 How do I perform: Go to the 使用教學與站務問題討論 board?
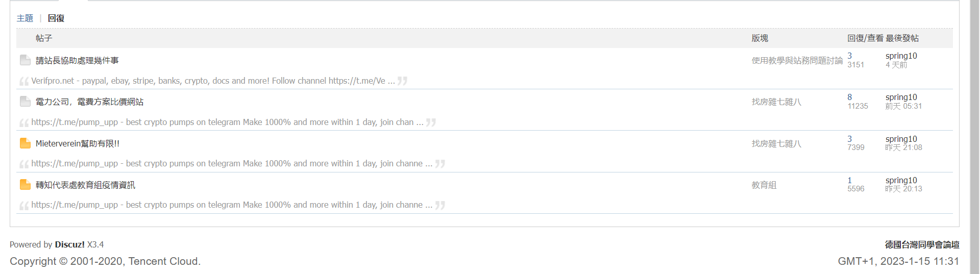point(797,61)
